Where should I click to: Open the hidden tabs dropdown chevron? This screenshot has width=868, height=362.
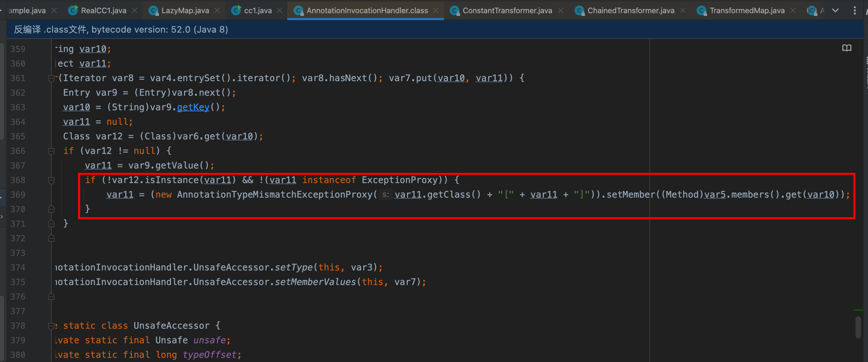click(x=836, y=10)
